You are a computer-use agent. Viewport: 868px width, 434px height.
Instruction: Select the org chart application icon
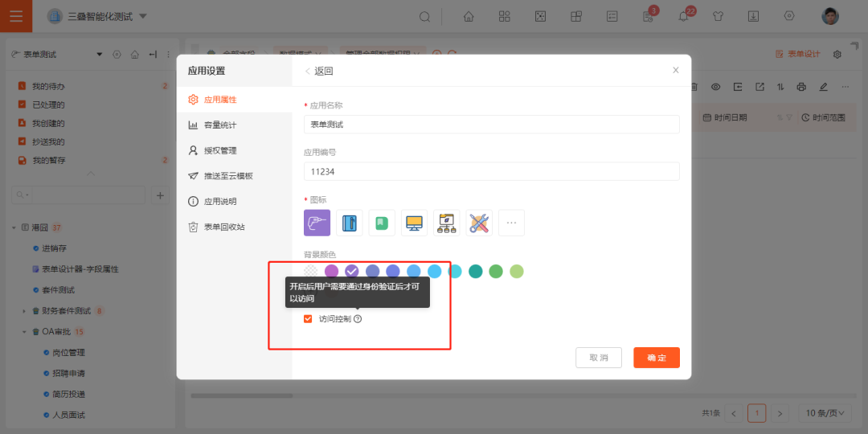click(447, 223)
